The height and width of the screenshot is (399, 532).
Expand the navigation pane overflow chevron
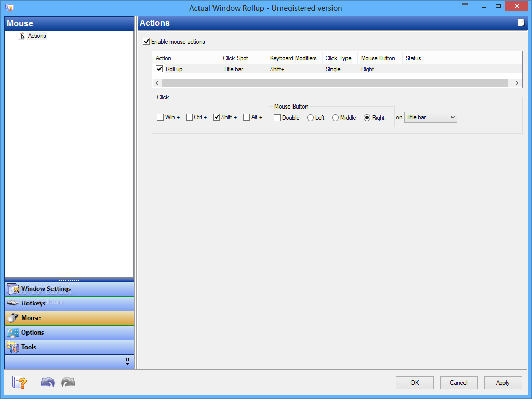128,362
